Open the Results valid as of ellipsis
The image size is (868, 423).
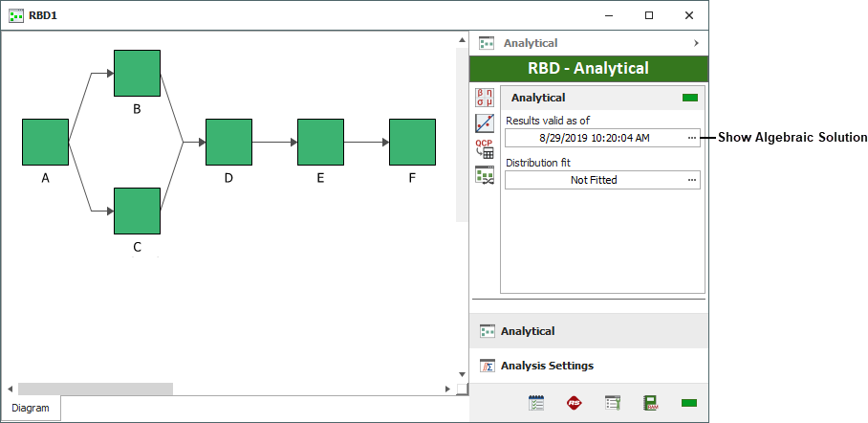[x=691, y=138]
